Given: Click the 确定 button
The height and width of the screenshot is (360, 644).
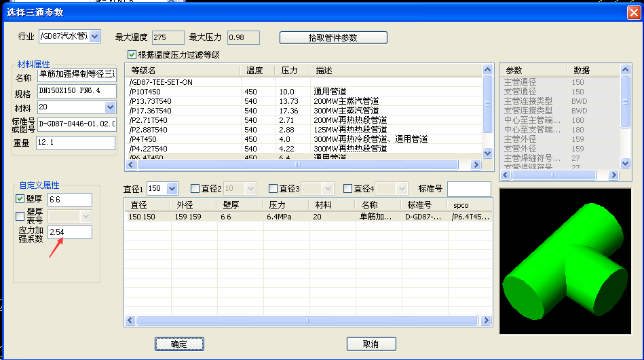Looking at the screenshot, I should click(x=179, y=344).
